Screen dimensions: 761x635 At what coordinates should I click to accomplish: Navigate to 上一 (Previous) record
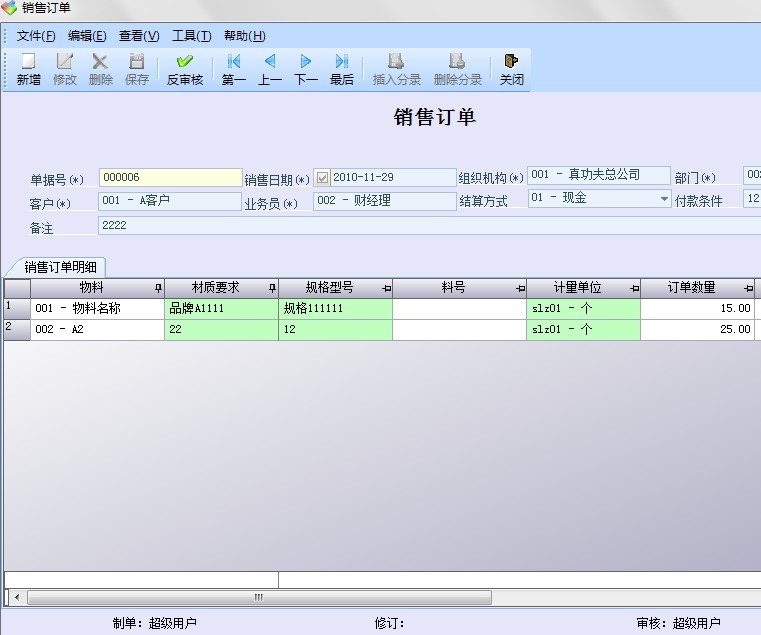pos(270,62)
